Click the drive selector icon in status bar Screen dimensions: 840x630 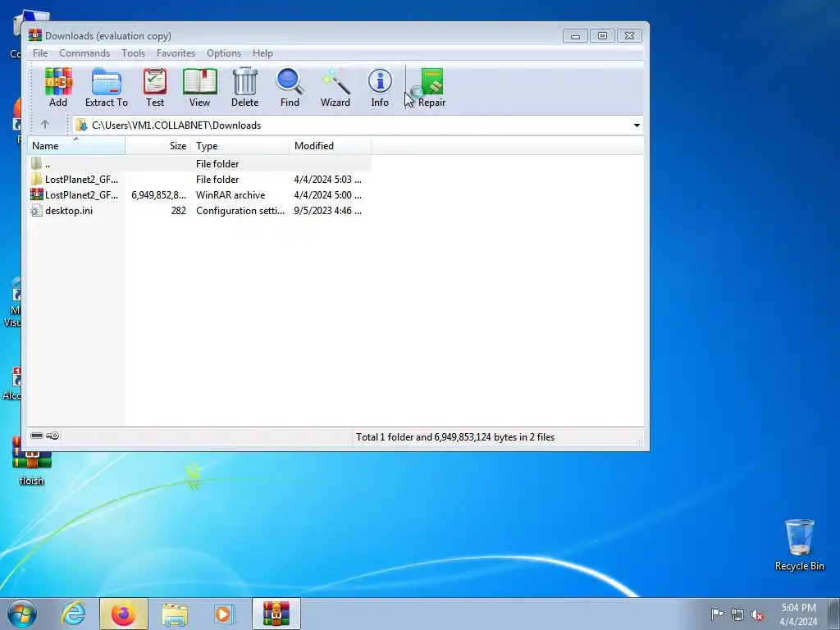[36, 436]
